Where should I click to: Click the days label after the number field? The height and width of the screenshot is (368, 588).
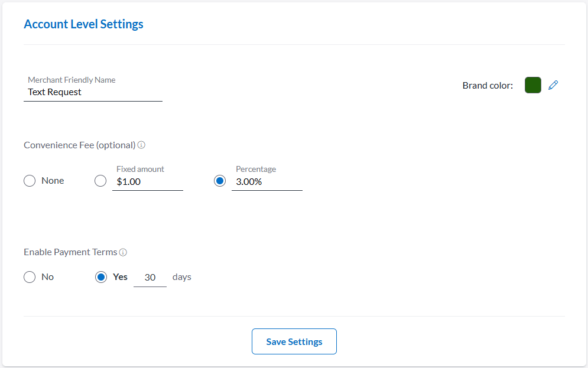click(182, 277)
